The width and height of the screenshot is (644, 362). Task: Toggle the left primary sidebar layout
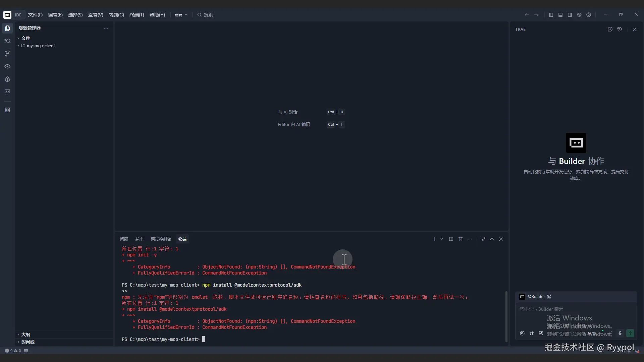pos(551,15)
